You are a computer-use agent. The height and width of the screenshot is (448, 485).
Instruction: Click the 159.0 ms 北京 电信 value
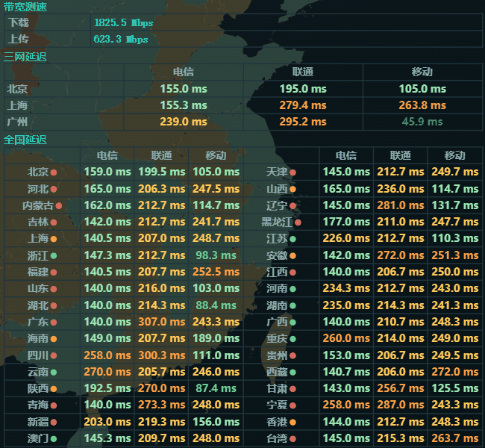click(107, 172)
